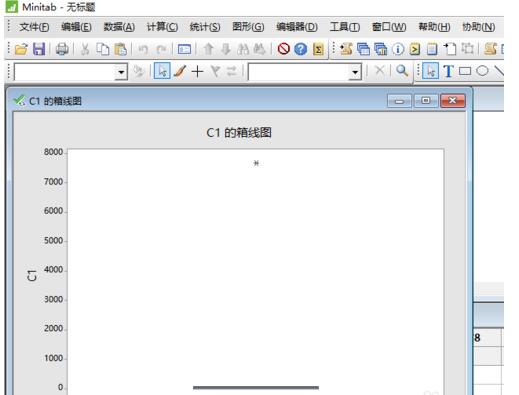Expand the second toolbar combo box arrow
The width and height of the screenshot is (519, 395).
click(x=355, y=72)
